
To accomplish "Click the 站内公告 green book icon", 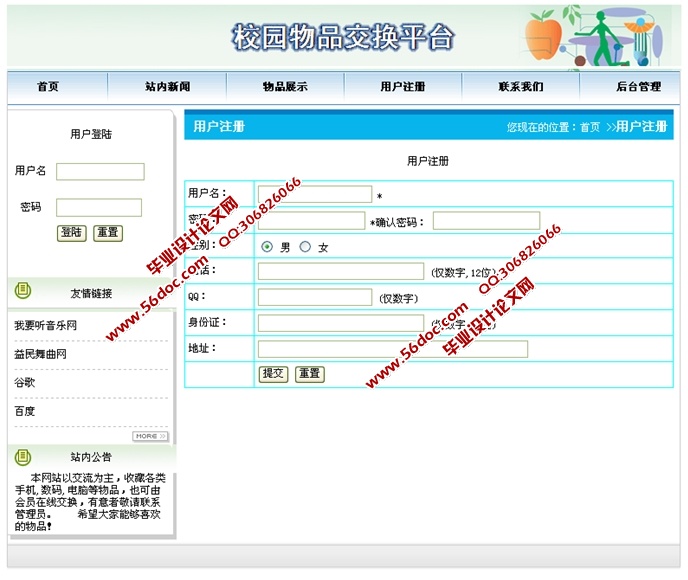I will [x=23, y=456].
